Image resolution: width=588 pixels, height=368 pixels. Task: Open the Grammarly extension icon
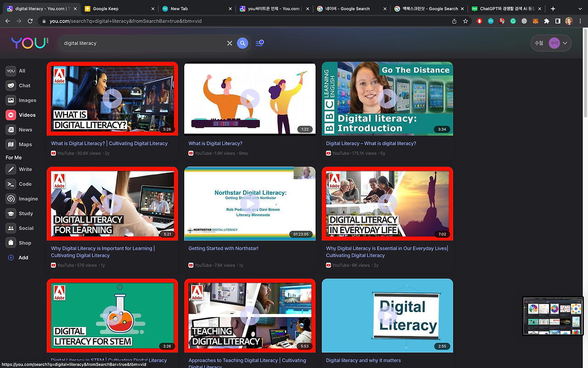click(x=513, y=21)
